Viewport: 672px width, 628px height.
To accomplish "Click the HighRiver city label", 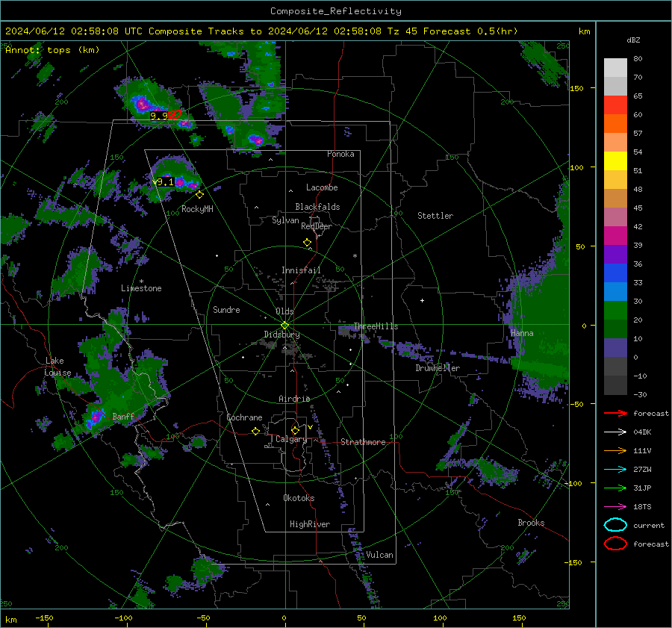I will 310,524.
